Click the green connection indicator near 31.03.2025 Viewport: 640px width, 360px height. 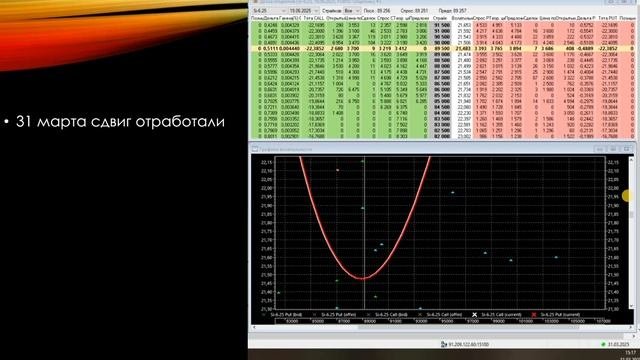[603, 344]
